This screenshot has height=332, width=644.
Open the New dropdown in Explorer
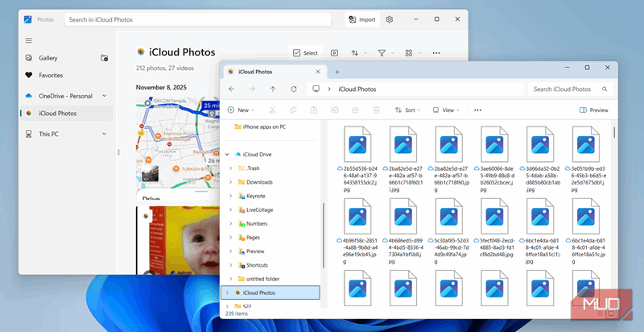(241, 110)
